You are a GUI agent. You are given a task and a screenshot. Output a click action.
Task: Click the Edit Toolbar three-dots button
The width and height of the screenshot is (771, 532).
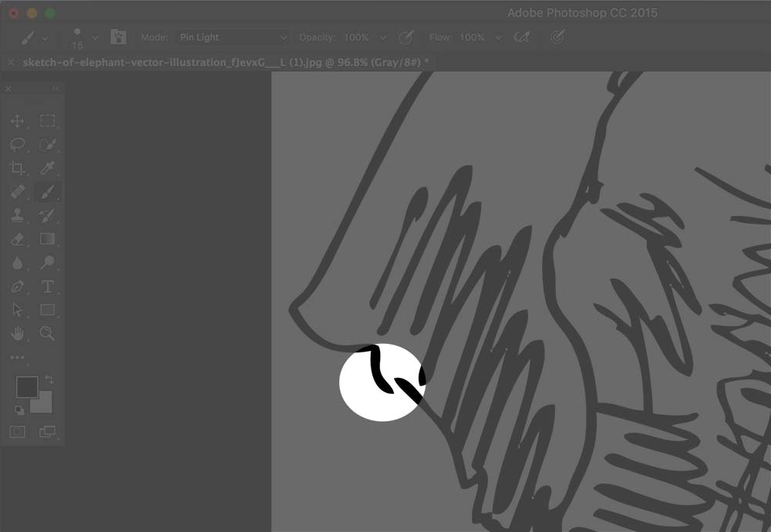click(x=17, y=357)
